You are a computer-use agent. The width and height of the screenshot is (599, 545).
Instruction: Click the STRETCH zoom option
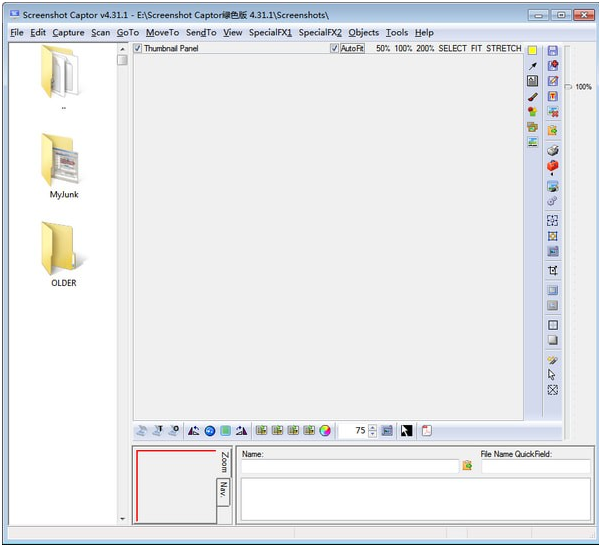pos(503,49)
